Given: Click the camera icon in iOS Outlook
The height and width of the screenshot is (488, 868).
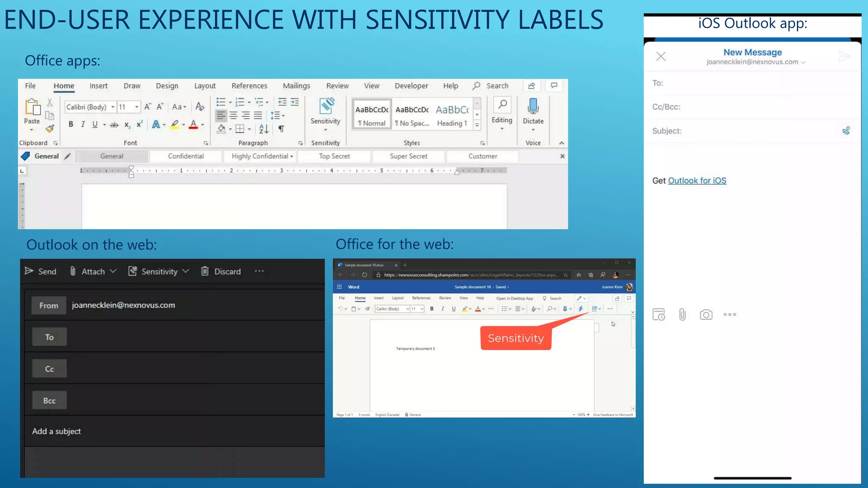Looking at the screenshot, I should point(706,315).
